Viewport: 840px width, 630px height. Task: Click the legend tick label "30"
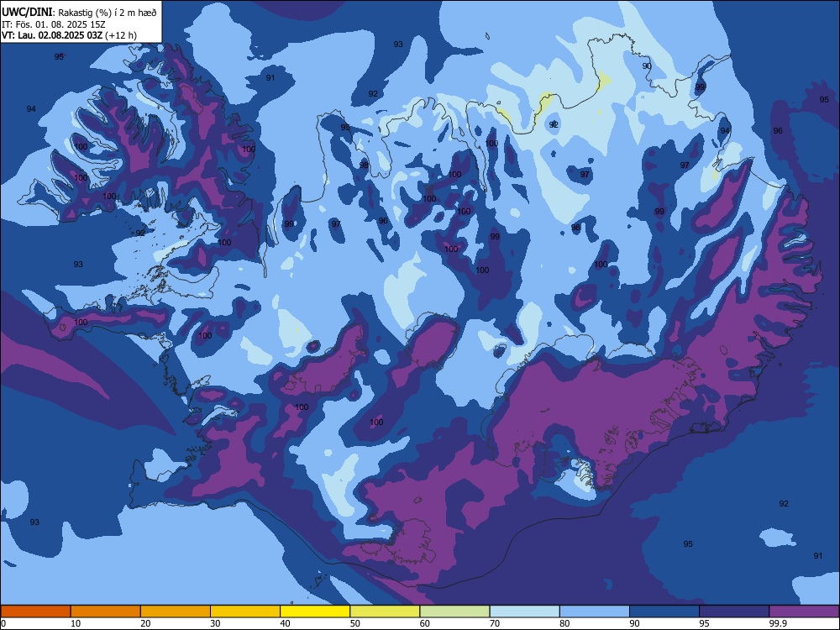pyautogui.click(x=215, y=623)
